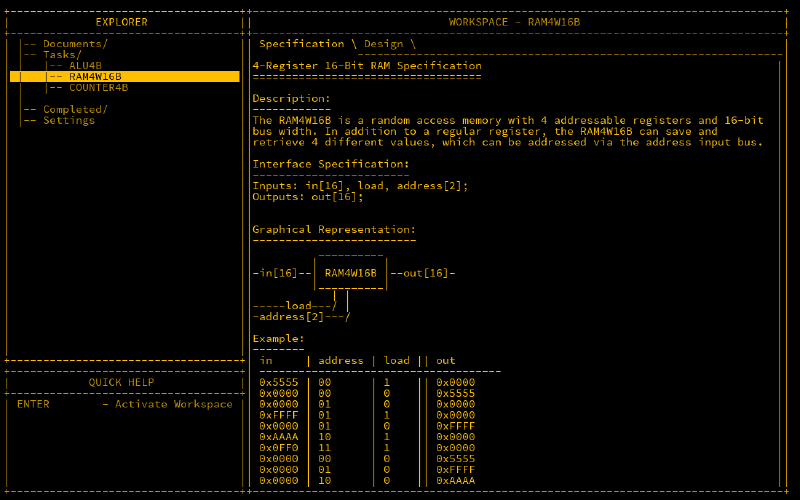Click the RAM4W16B box in the diagram

tap(351, 273)
